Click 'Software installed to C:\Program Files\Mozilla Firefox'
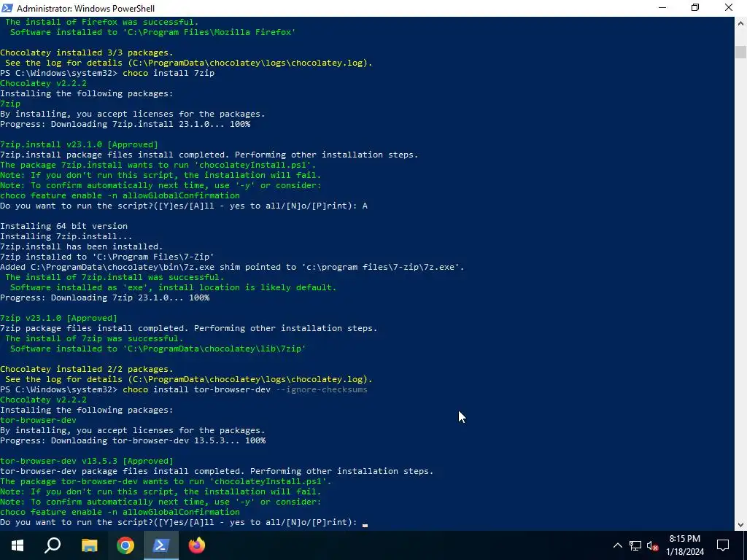747x560 pixels. (x=153, y=32)
